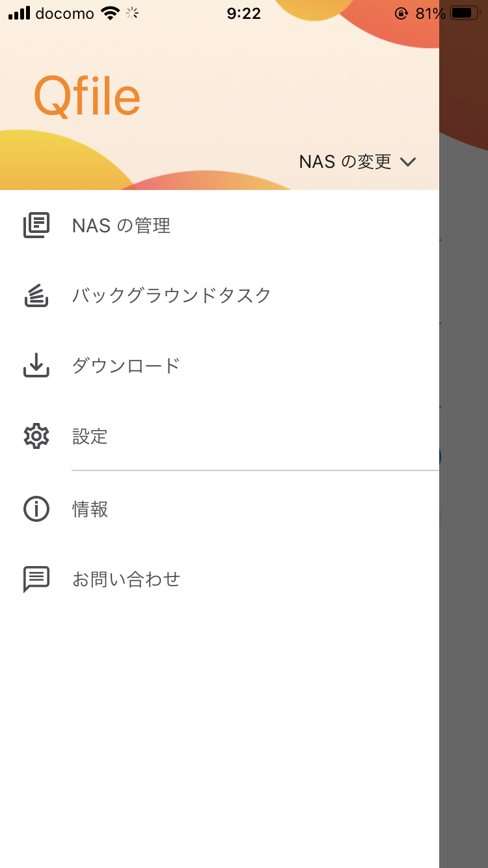Open the NAS の管理 menu item
The height and width of the screenshot is (868, 488).
click(x=121, y=226)
